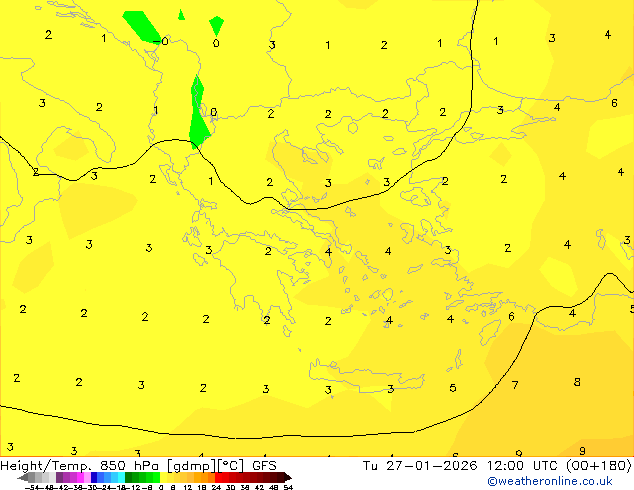Click the '-0' temperature value on the map

coord(161,41)
